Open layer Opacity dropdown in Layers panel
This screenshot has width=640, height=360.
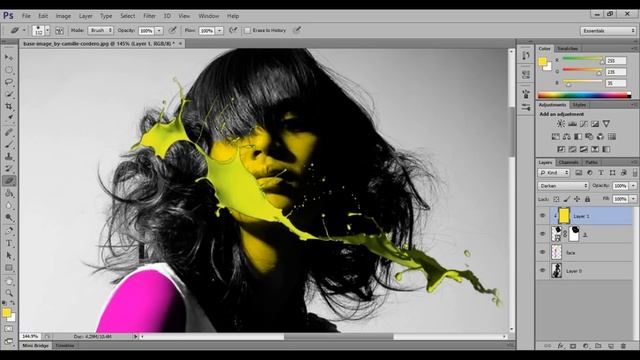pos(633,186)
